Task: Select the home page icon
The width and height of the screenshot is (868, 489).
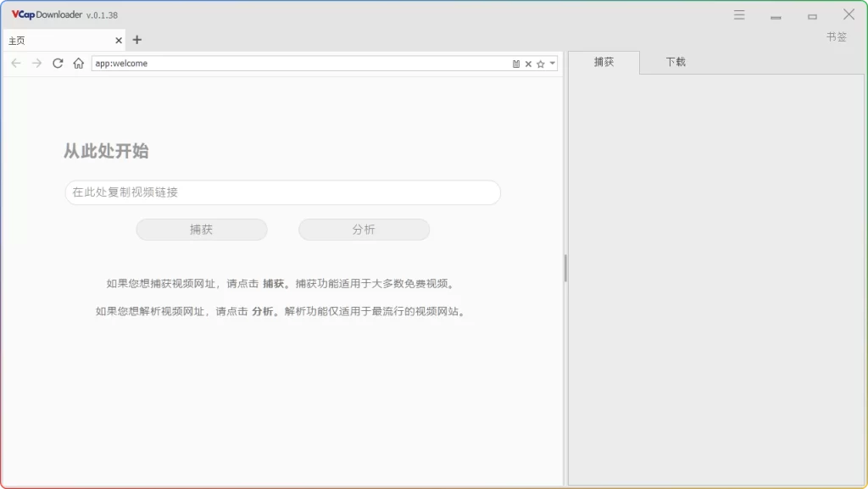Action: pyautogui.click(x=77, y=63)
